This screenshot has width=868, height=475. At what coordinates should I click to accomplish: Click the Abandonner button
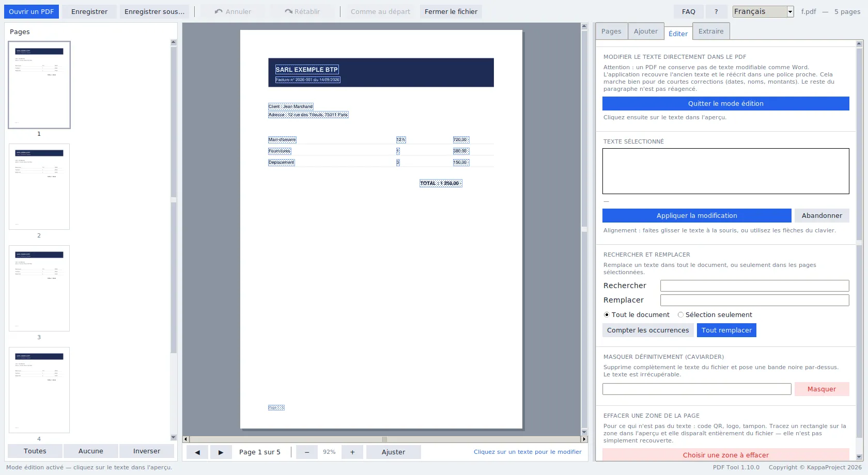(822, 215)
